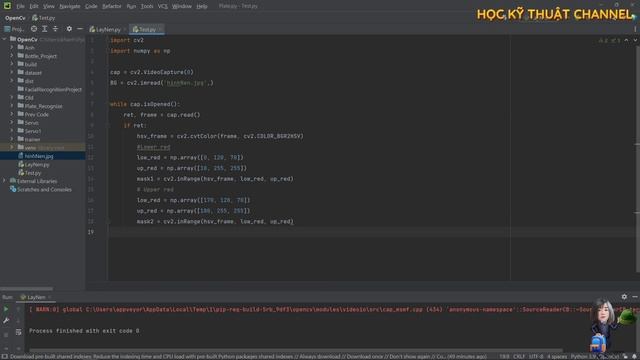
Task: Open the Window menu
Action: pos(182,6)
